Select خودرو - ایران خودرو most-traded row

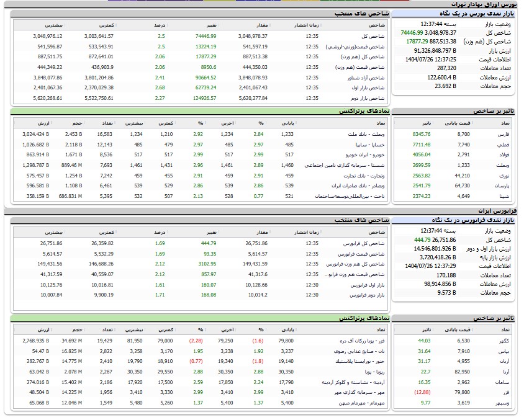(x=361, y=154)
